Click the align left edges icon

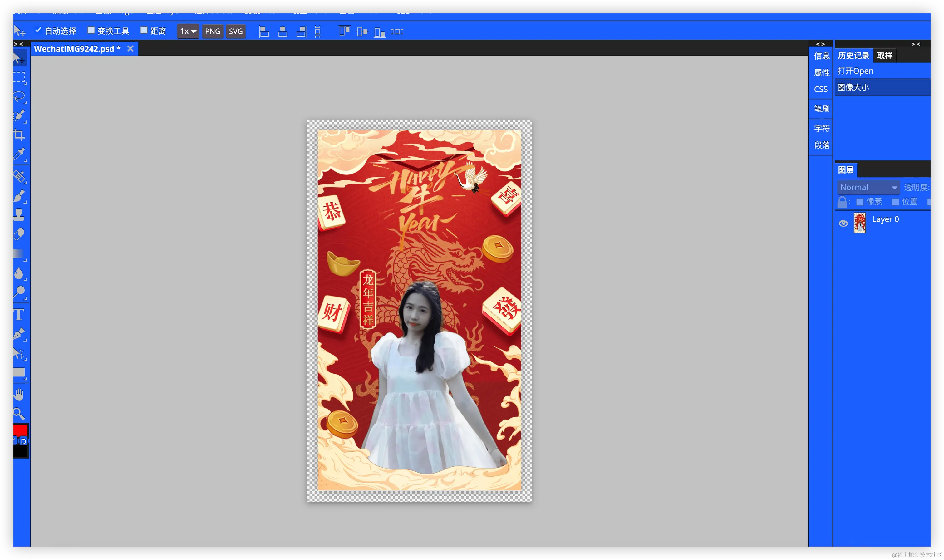pyautogui.click(x=264, y=32)
